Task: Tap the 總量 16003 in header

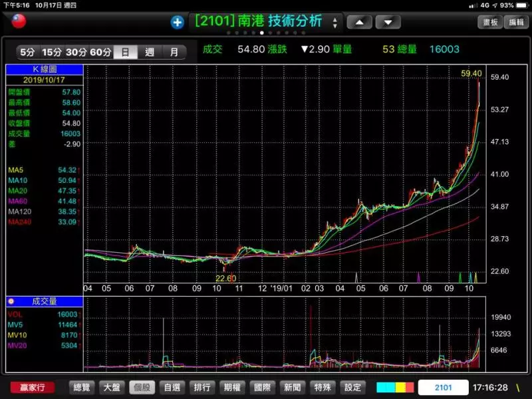Action: (444, 49)
